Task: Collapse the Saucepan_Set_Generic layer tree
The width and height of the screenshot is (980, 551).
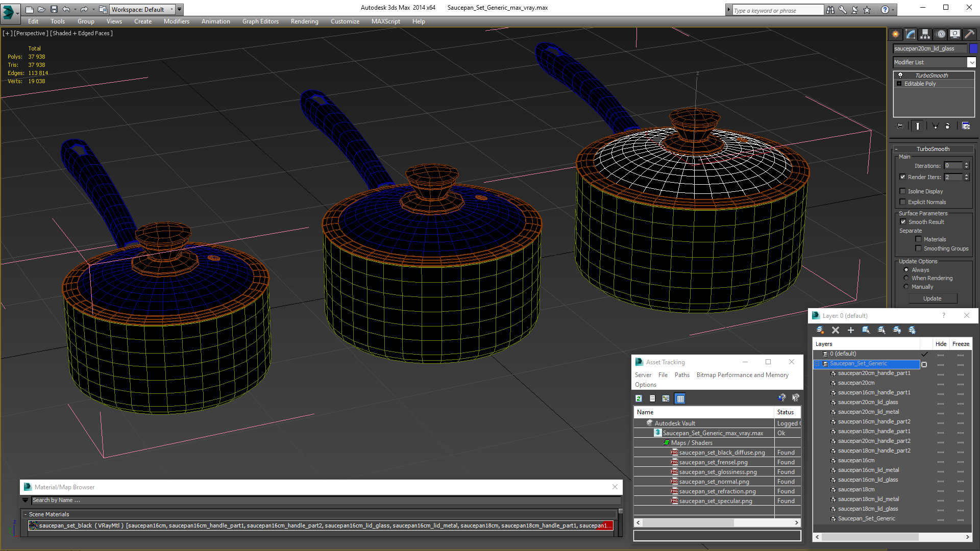Action: coord(817,364)
